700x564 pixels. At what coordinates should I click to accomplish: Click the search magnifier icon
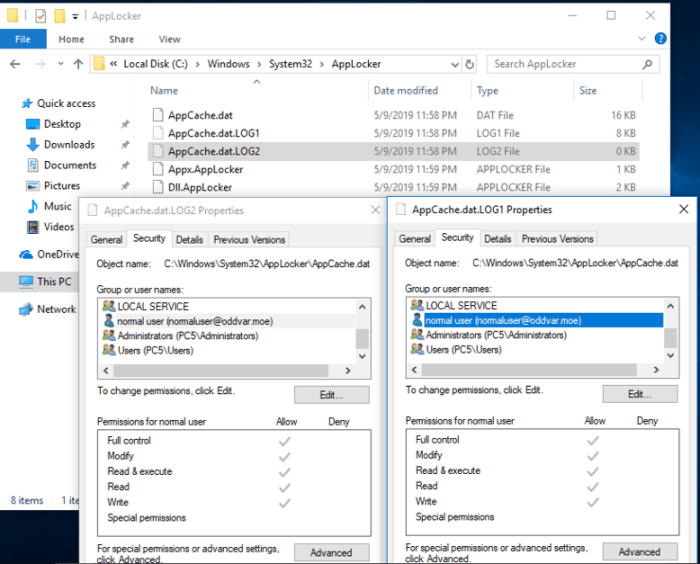tap(648, 64)
